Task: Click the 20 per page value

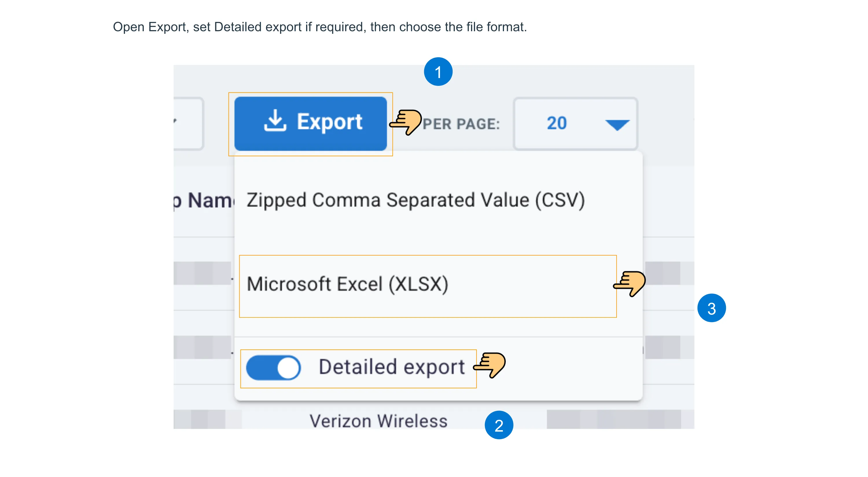Action: click(557, 123)
